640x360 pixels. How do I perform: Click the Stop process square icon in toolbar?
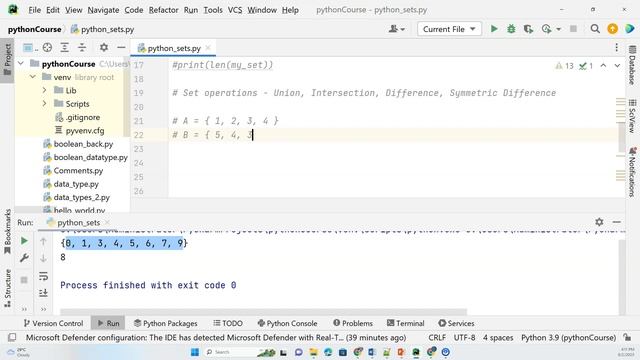(573, 29)
